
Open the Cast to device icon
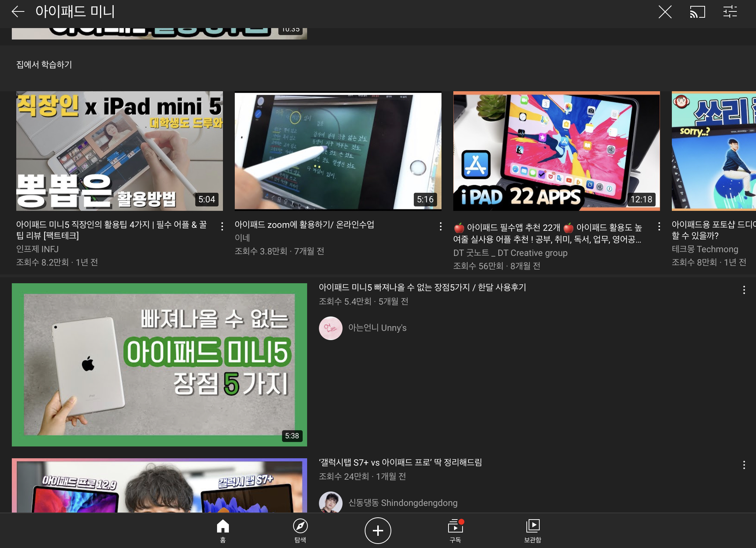point(697,12)
